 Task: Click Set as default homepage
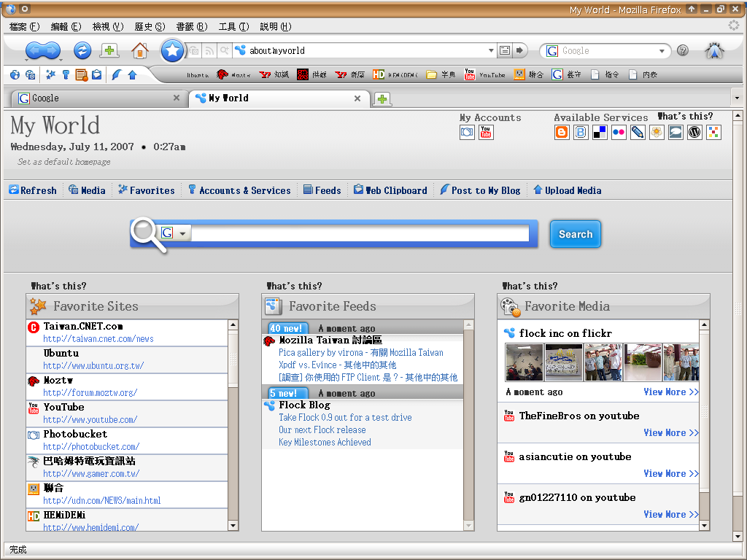click(64, 162)
